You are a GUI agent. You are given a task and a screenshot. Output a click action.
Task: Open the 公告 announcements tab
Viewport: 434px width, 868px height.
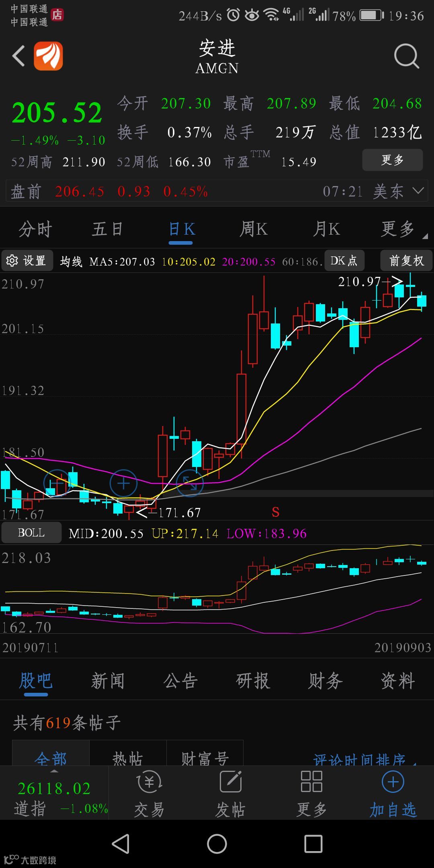(180, 681)
